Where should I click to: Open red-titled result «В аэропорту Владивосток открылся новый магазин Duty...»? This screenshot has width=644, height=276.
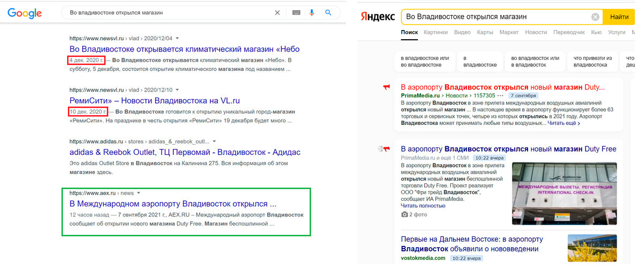pos(503,87)
